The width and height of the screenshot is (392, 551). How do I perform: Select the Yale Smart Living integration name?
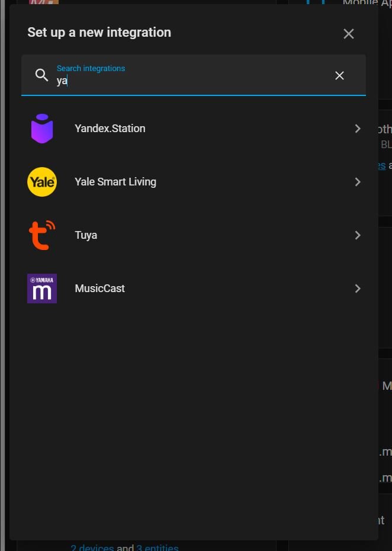115,182
